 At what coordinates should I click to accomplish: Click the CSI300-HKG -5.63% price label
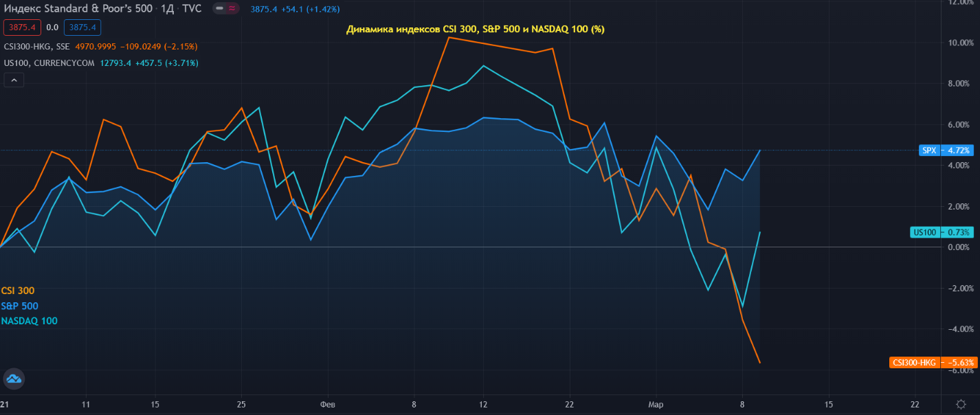932,362
